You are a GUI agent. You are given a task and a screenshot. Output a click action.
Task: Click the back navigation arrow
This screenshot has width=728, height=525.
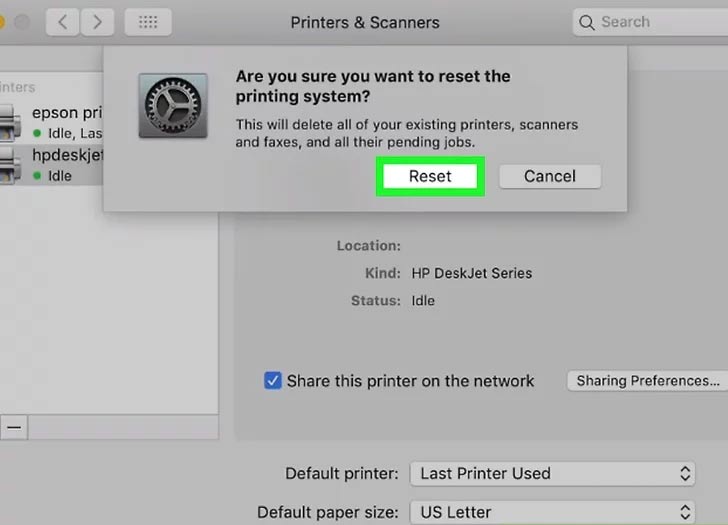62,21
